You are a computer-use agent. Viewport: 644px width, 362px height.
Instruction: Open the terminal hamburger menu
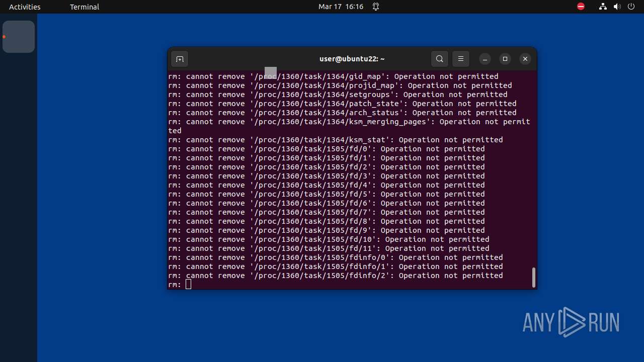(x=461, y=59)
